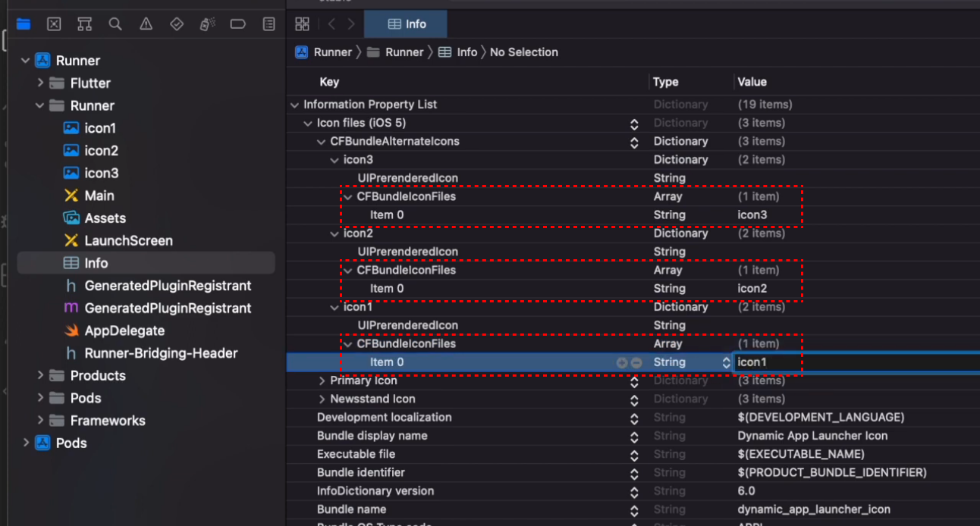This screenshot has width=980, height=526.
Task: Show the Issue navigator warning icon
Action: (146, 24)
